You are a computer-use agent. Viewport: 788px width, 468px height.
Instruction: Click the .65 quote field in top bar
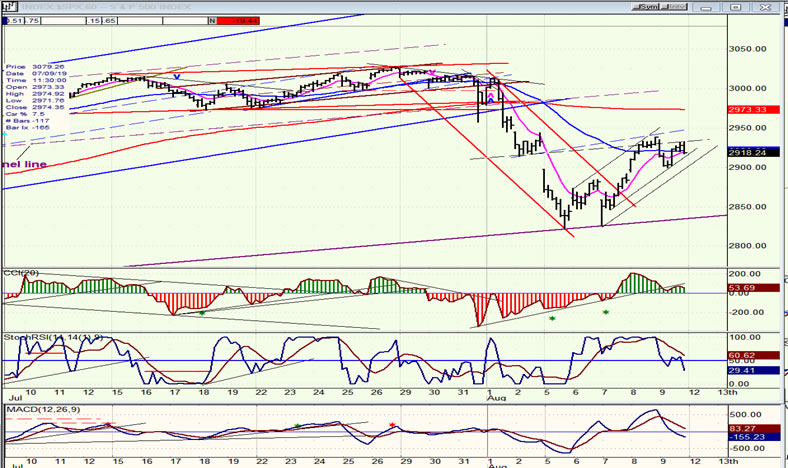click(110, 21)
